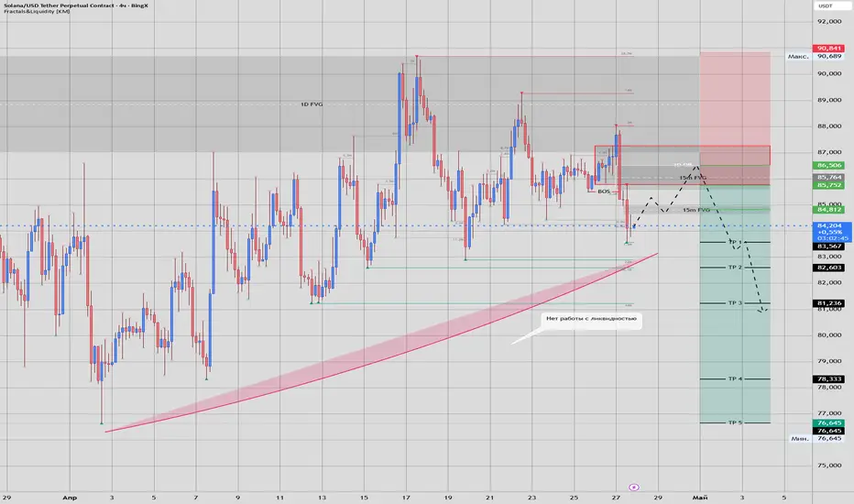Viewport: 854px width, 504px height.
Task: Select the TP 4 target line label
Action: point(735,378)
